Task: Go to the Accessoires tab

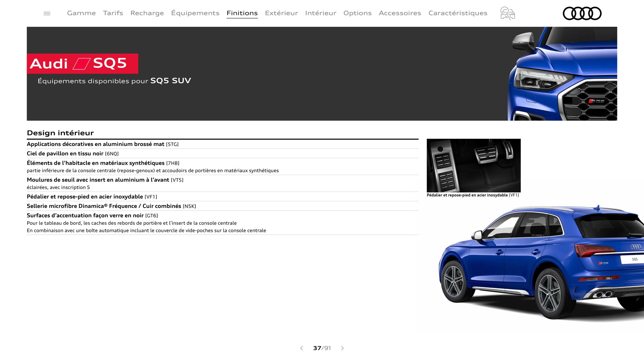Action: pyautogui.click(x=400, y=13)
